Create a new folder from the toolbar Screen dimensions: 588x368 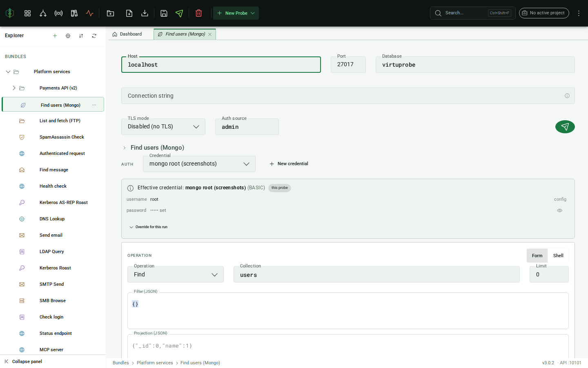click(x=110, y=13)
